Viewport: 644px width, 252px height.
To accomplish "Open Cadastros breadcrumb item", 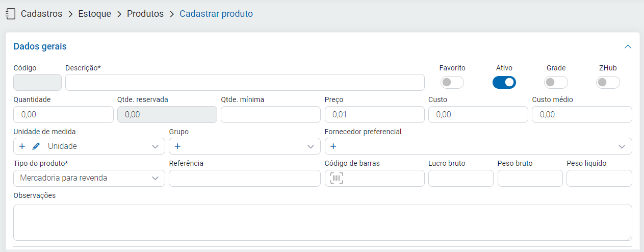I will [41, 14].
